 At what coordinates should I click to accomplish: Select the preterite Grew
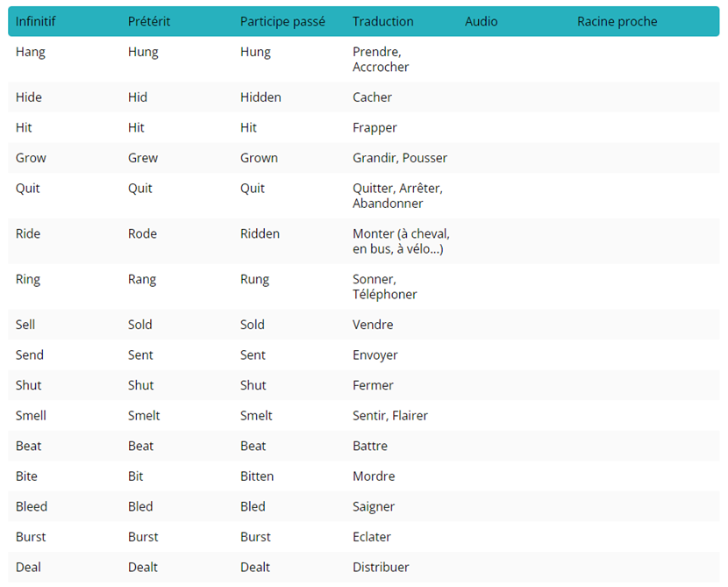pos(143,158)
